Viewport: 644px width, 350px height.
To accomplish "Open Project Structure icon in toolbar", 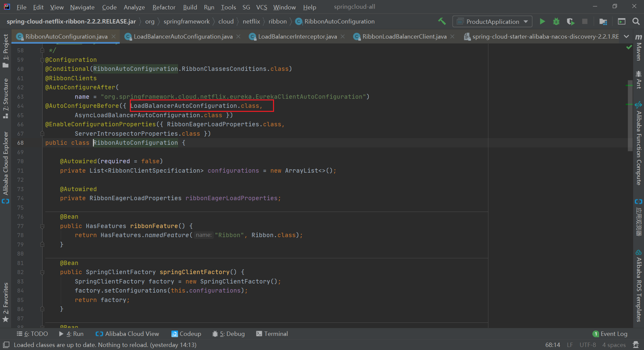I will tap(603, 21).
